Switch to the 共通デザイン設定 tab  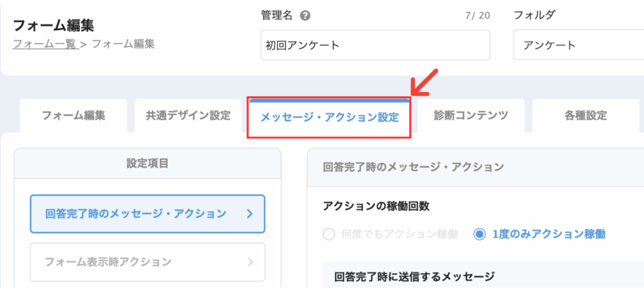188,116
